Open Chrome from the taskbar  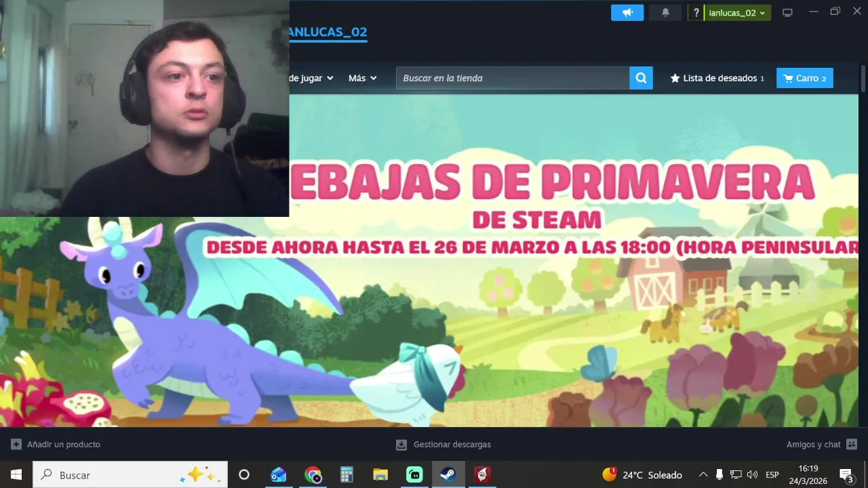313,474
